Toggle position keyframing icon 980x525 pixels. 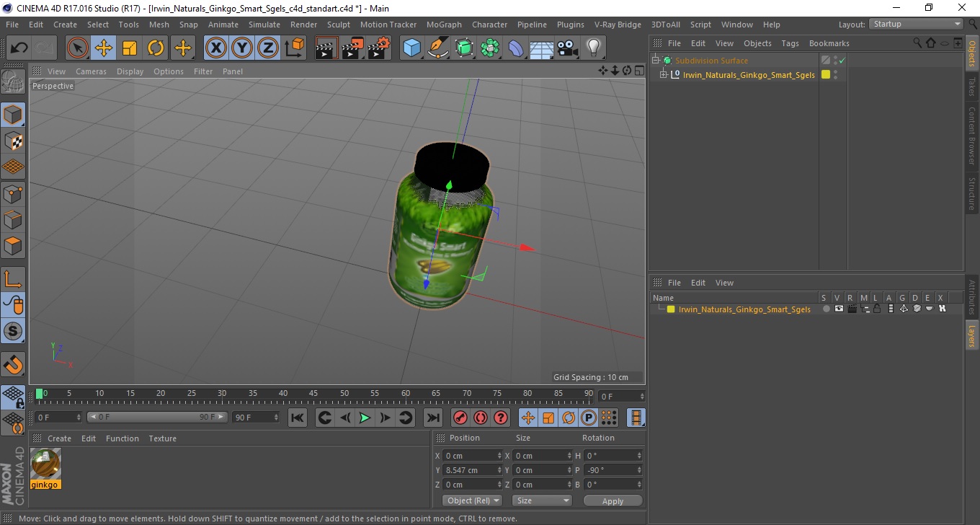528,418
